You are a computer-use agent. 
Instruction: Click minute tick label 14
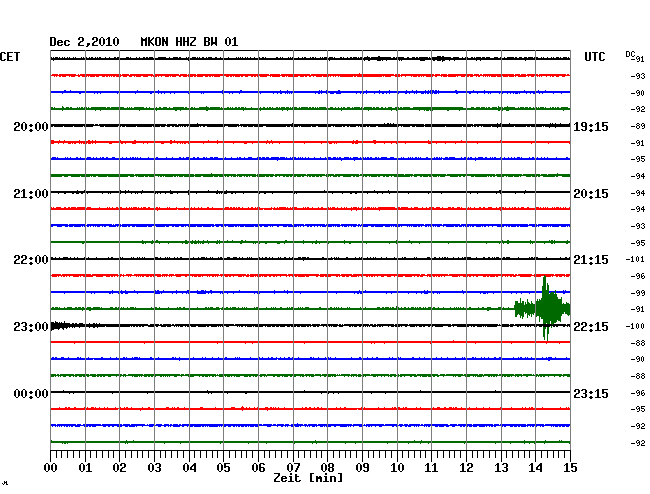(x=536, y=468)
